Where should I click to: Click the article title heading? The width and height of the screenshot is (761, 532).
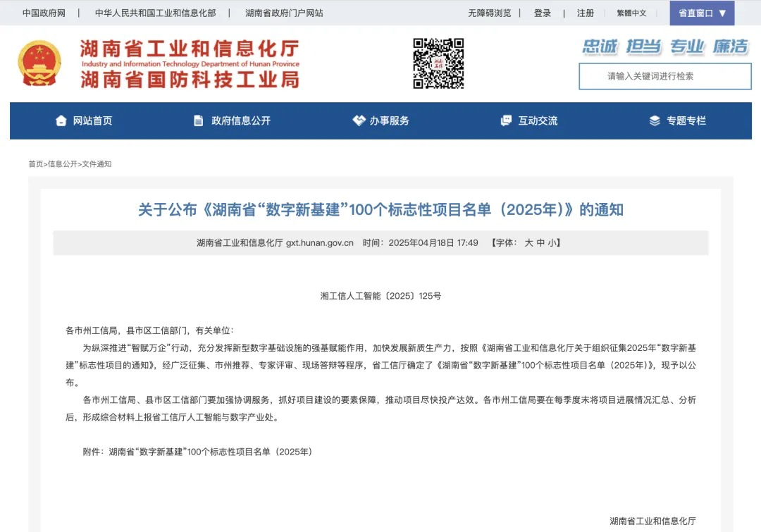click(x=380, y=210)
